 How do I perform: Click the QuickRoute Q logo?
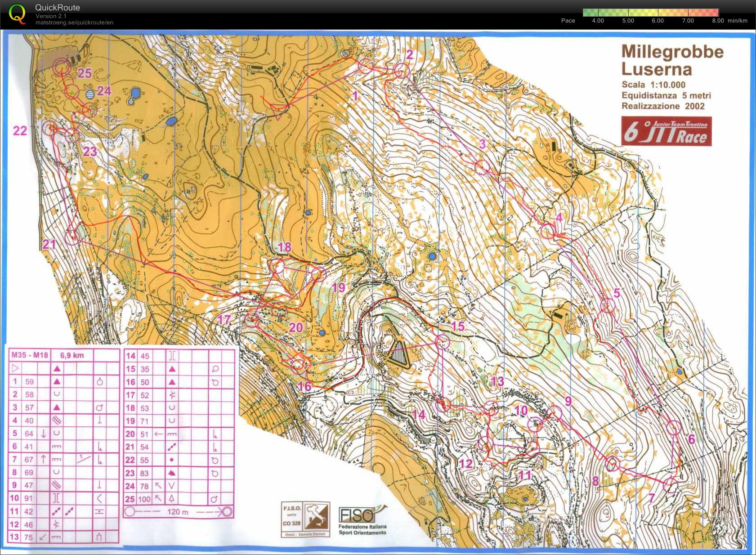pos(17,13)
